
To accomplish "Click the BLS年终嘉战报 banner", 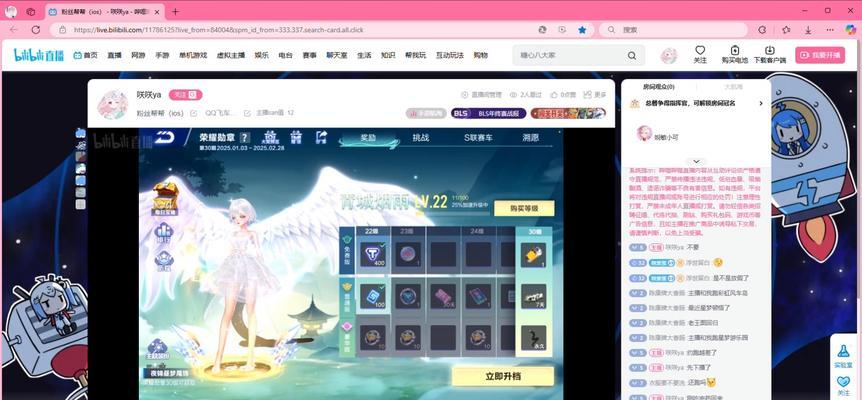I will pyautogui.click(x=488, y=113).
